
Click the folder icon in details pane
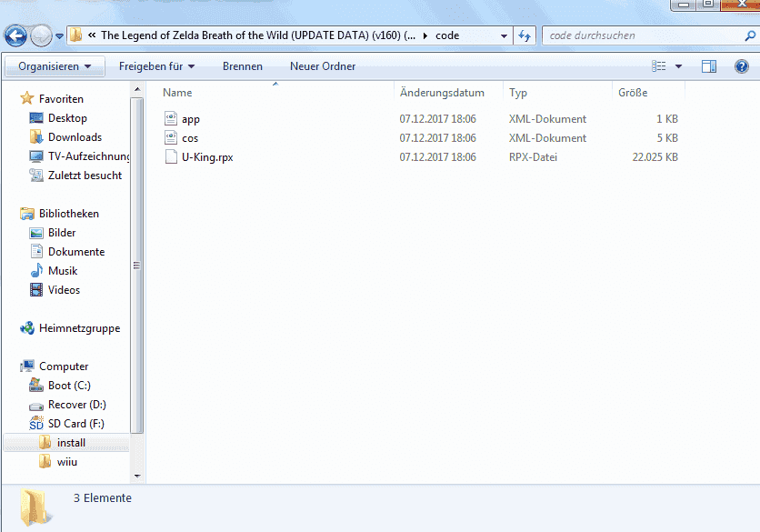[x=35, y=507]
